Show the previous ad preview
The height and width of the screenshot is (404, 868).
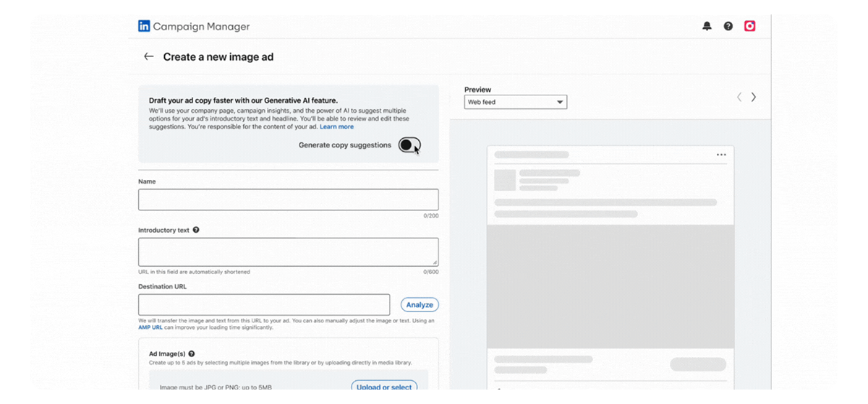(739, 97)
